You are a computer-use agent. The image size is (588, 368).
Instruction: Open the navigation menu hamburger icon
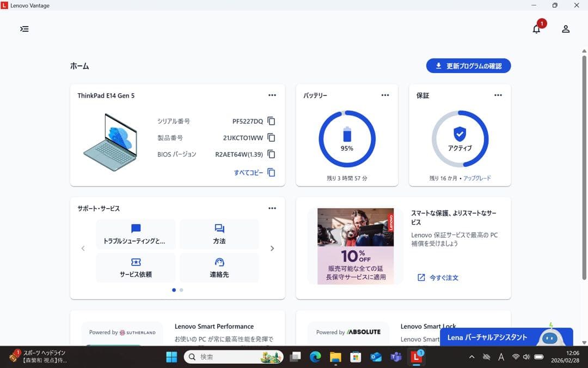click(24, 29)
